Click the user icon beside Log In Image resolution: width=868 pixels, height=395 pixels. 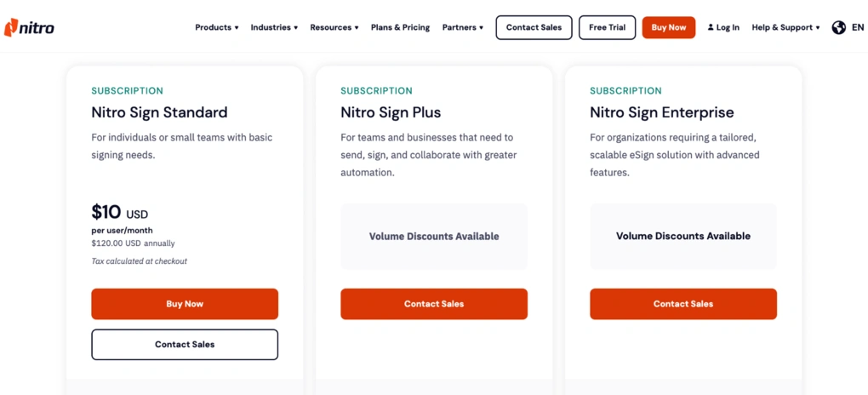(x=711, y=27)
